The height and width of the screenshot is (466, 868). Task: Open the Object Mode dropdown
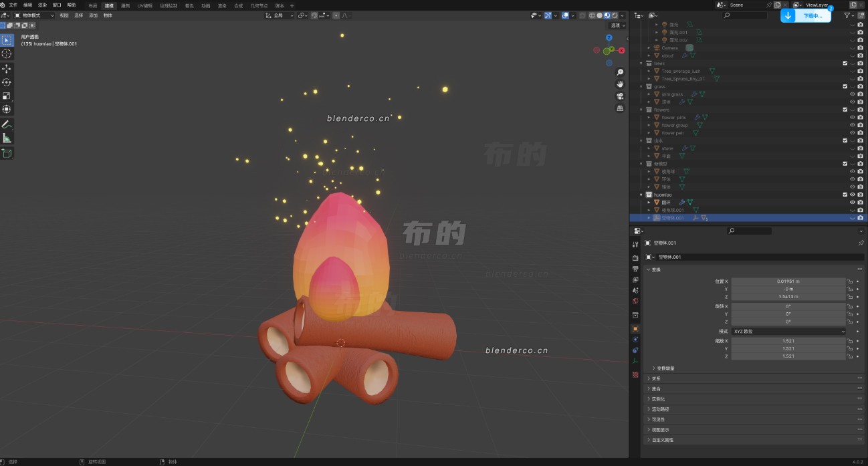(34, 15)
